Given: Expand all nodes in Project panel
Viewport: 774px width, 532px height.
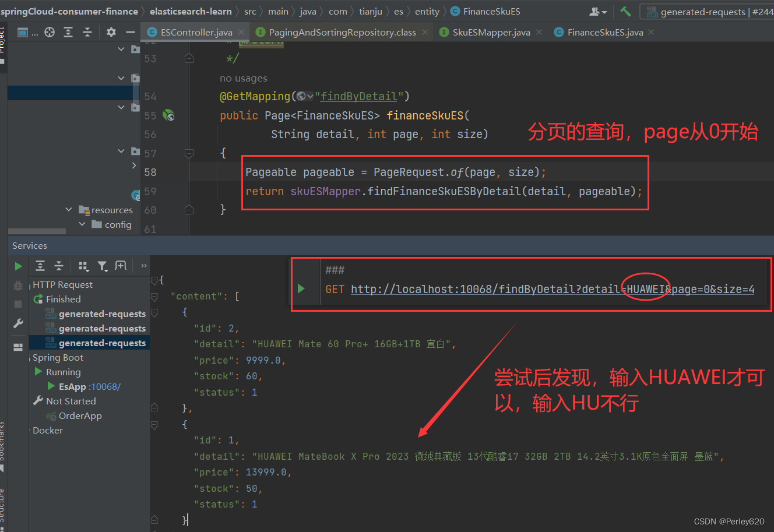Looking at the screenshot, I should pos(68,33).
